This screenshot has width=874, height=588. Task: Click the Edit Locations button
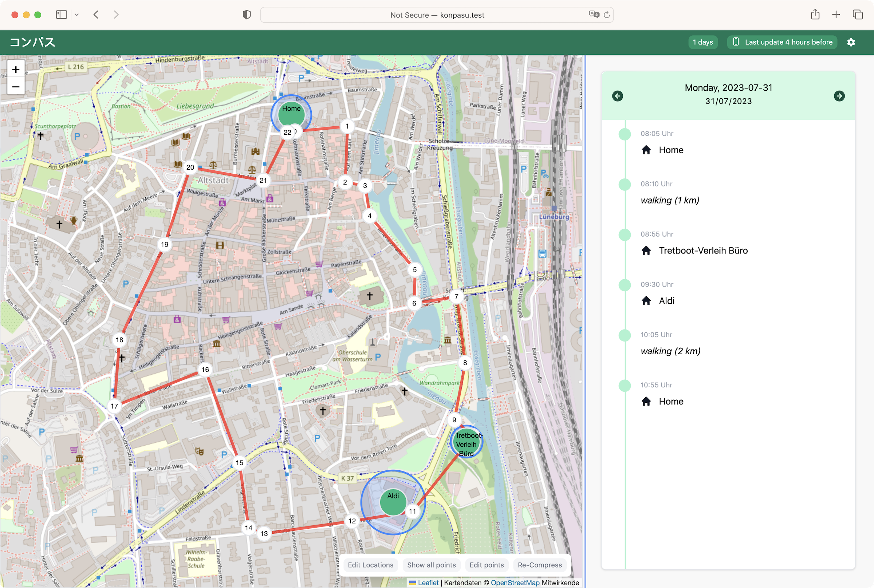pos(370,565)
